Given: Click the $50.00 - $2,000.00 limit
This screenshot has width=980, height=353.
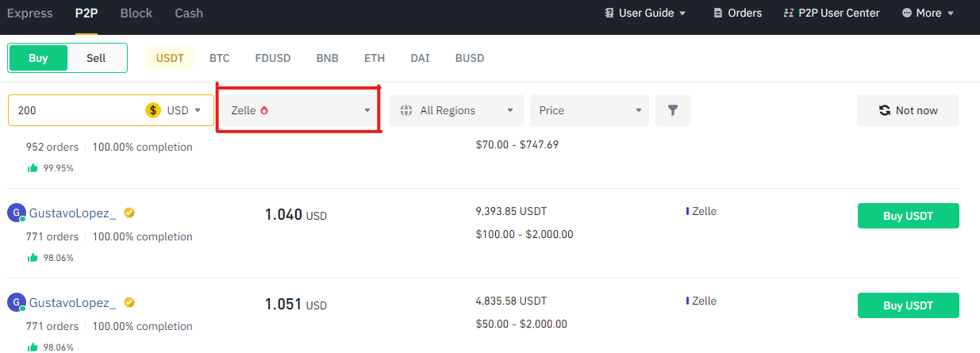Looking at the screenshot, I should (521, 324).
